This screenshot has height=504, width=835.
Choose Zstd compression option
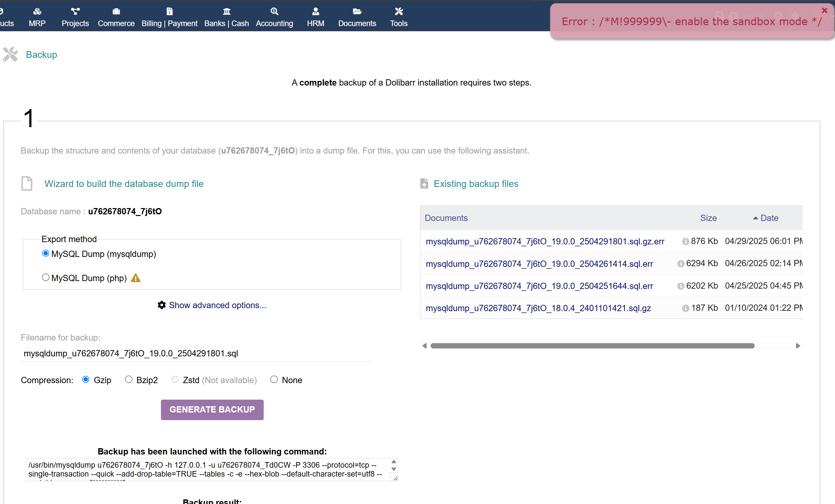[175, 380]
